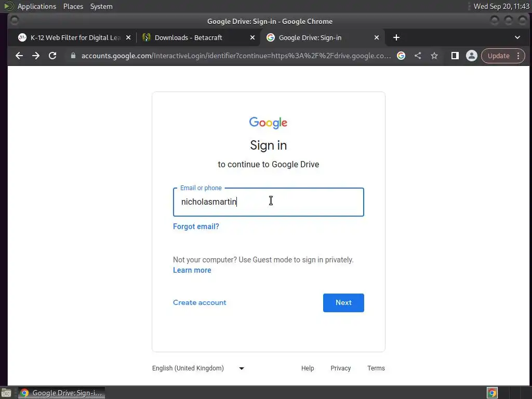
Task: Click the Next button
Action: [x=343, y=303]
